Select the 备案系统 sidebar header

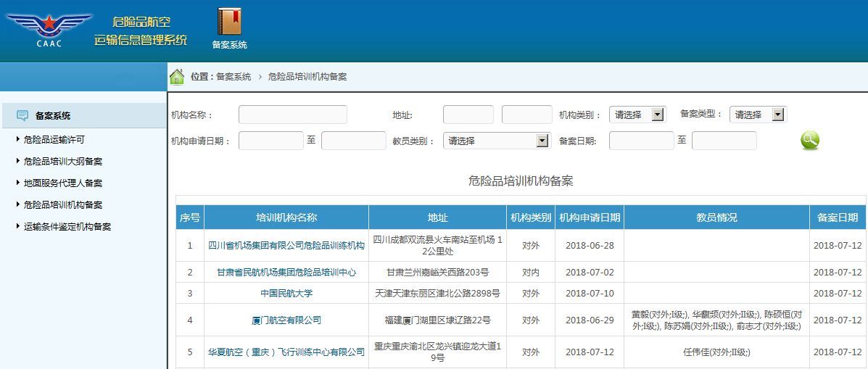pos(83,115)
